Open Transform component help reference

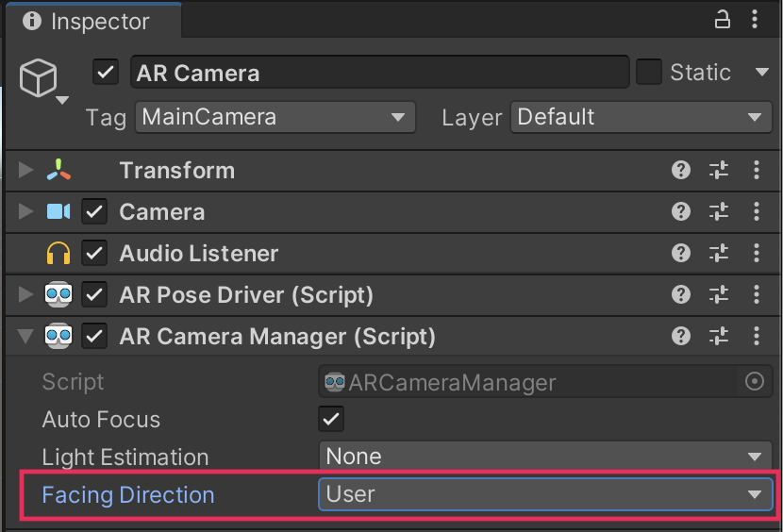[x=681, y=171]
